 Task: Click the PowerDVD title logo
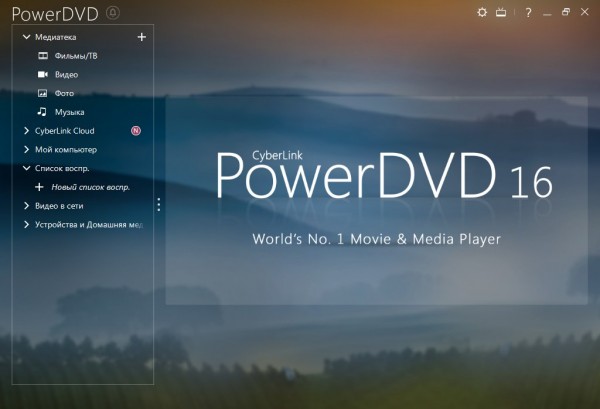[55, 14]
